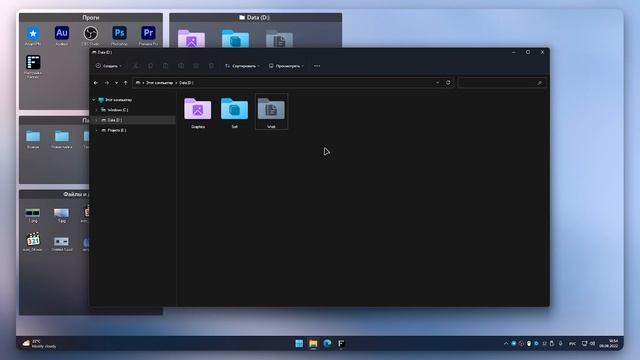Open the blue folder in Data (D:) fence
Viewport: 640px width, 360px height.
pyautogui.click(x=235, y=39)
